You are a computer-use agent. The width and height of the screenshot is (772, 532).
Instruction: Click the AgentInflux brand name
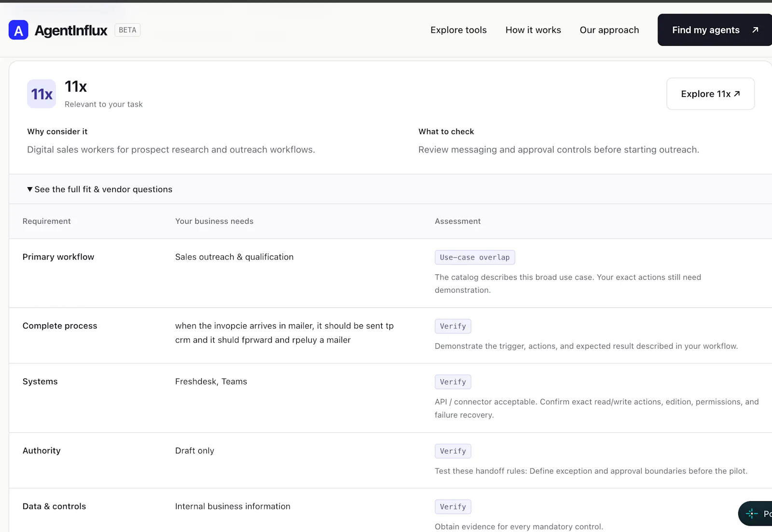71,30
